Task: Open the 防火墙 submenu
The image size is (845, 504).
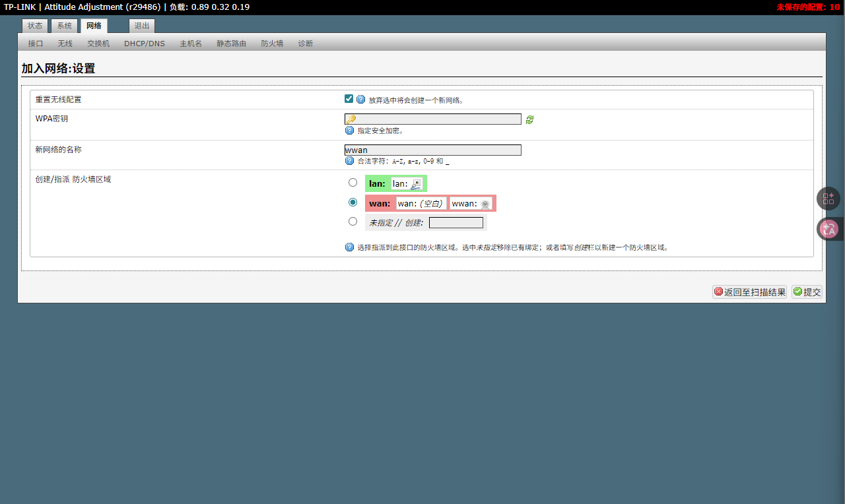Action: tap(272, 44)
